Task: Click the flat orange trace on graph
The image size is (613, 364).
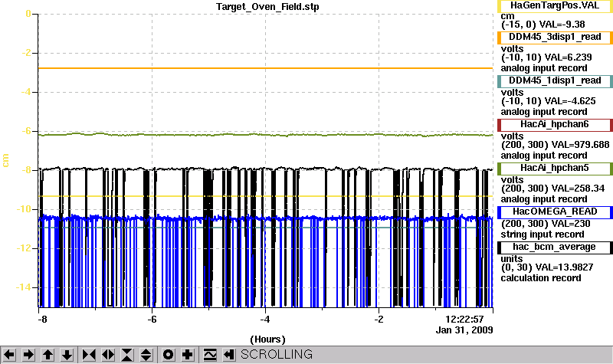Action: click(x=266, y=68)
